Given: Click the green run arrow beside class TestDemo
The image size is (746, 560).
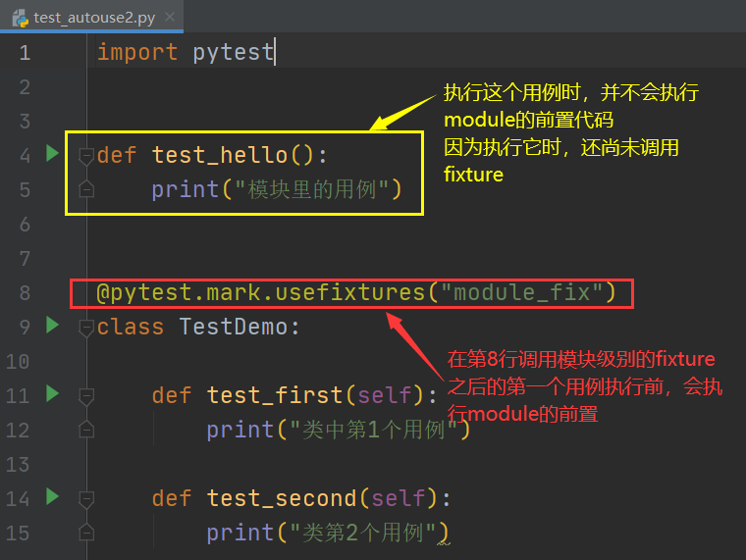Looking at the screenshot, I should [x=53, y=325].
